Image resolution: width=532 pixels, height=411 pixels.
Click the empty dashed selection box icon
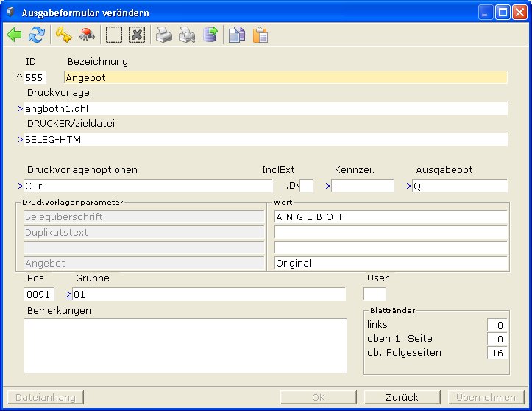pyautogui.click(x=113, y=35)
